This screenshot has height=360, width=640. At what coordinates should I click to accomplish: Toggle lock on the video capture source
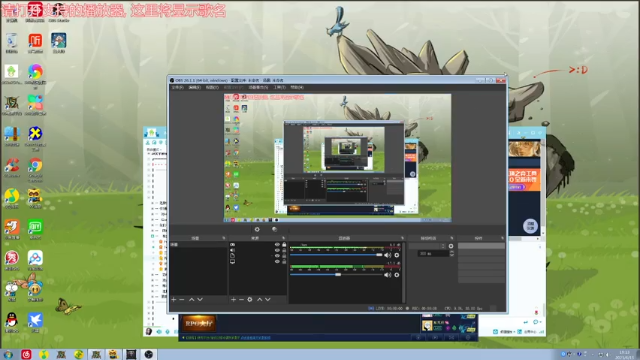click(284, 244)
